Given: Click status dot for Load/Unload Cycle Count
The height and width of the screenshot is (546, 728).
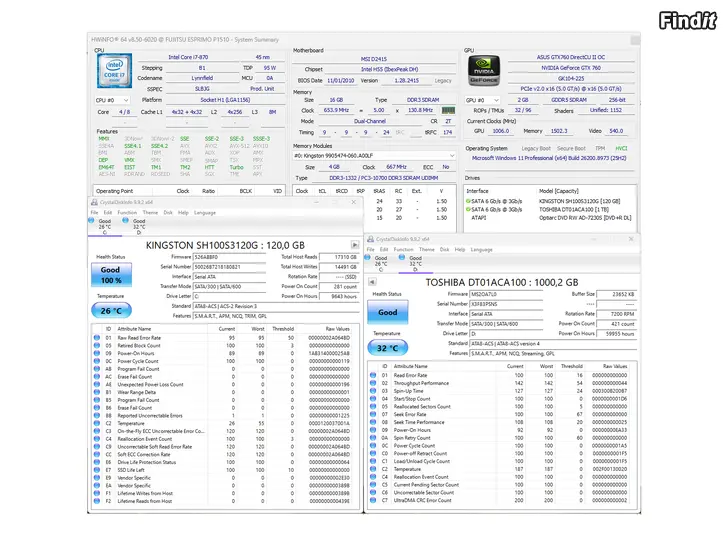Looking at the screenshot, I should [x=373, y=461].
